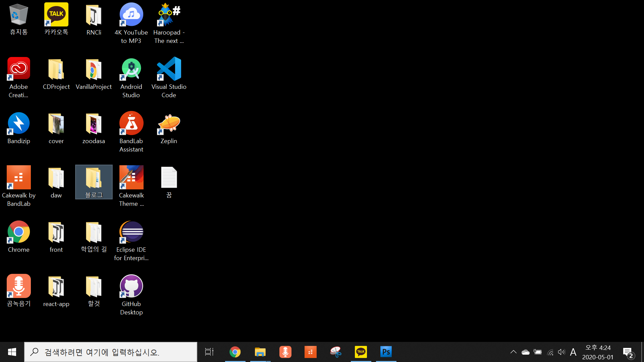Image resolution: width=644 pixels, height=362 pixels.
Task: Click the Chrome icon in the taskbar
Action: tap(235, 352)
